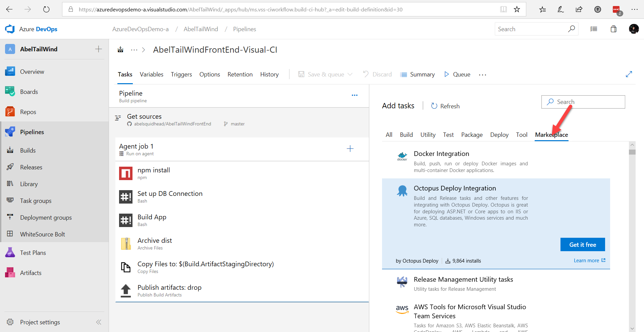Switch to Retention tab
The height and width of the screenshot is (332, 644).
pyautogui.click(x=240, y=74)
